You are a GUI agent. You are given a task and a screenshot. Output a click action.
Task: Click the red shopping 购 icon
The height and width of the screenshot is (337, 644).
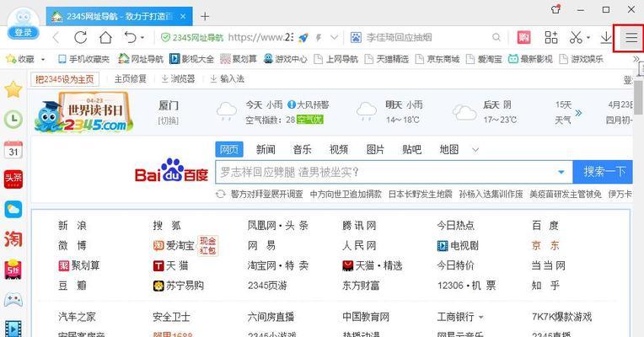(x=523, y=37)
